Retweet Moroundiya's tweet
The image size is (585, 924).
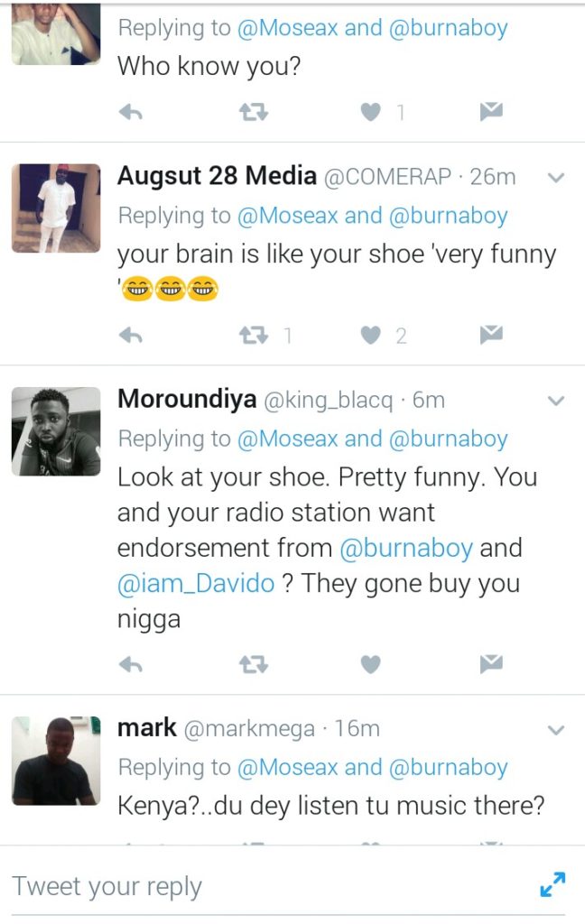(x=254, y=665)
